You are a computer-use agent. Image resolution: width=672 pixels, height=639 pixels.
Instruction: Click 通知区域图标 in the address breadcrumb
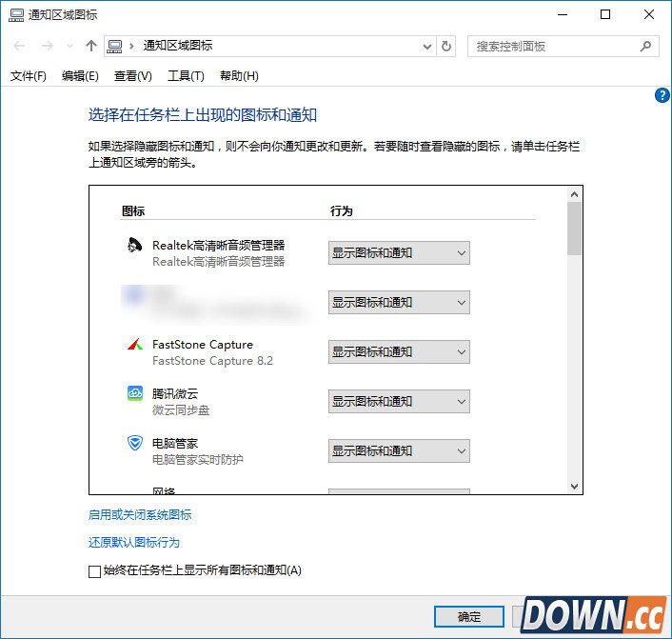point(178,46)
